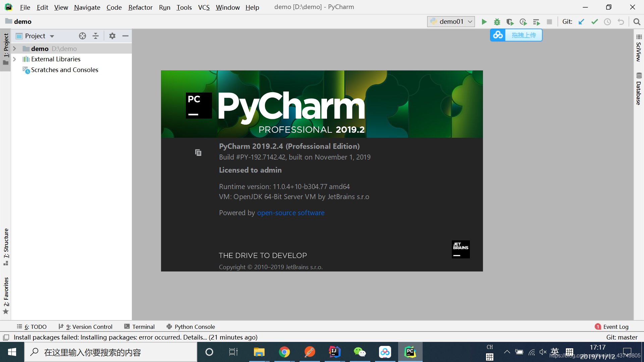Click the grey stop button
This screenshot has height=362, width=644.
[549, 22]
